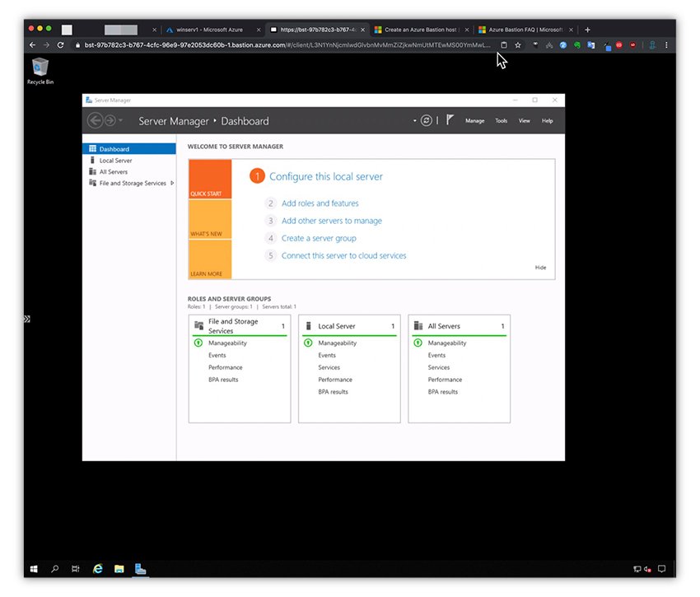This screenshot has height=597, width=700.
Task: Expand File and Storage Services in the sidebar
Action: coord(170,183)
